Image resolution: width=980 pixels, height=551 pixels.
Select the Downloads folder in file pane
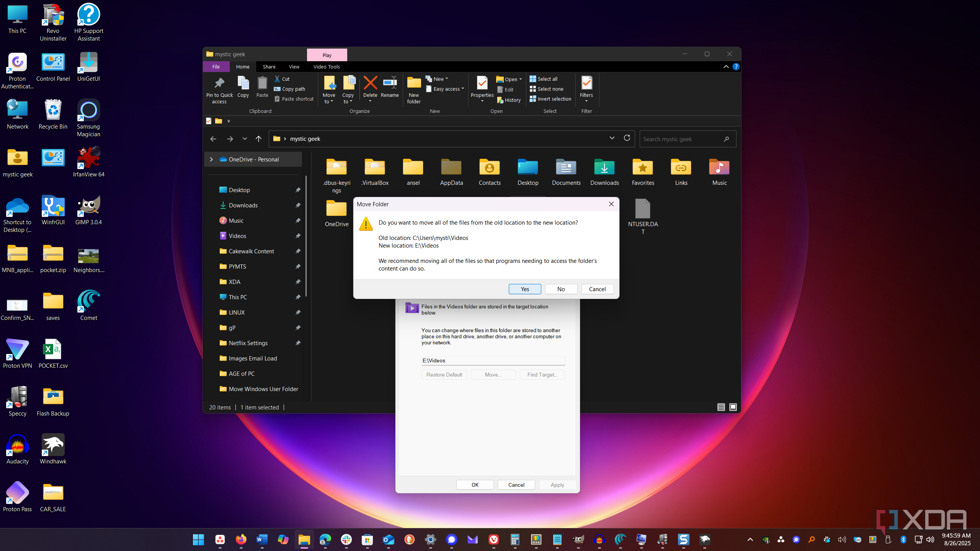click(x=604, y=172)
